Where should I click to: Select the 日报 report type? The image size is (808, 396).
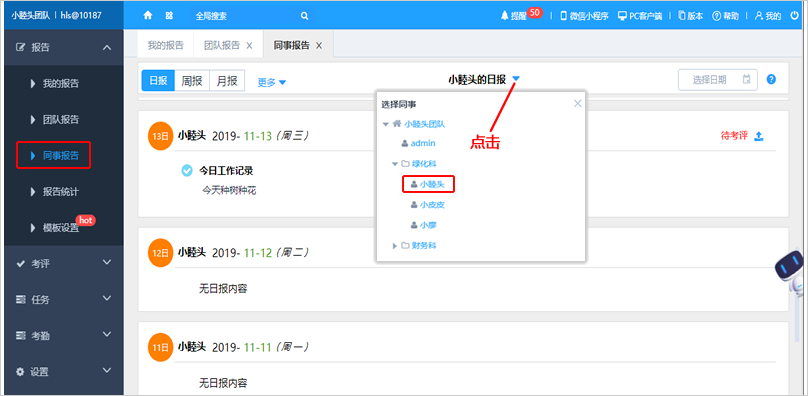(x=158, y=81)
